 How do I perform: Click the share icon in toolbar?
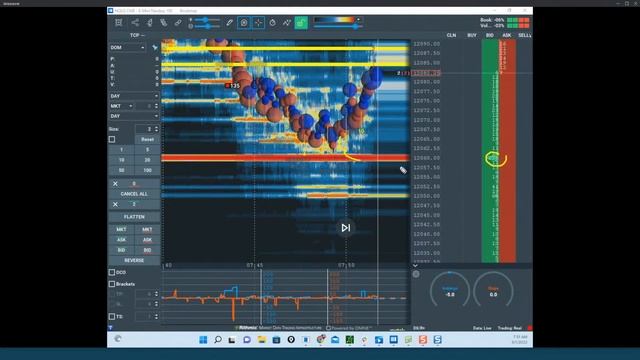[135, 23]
